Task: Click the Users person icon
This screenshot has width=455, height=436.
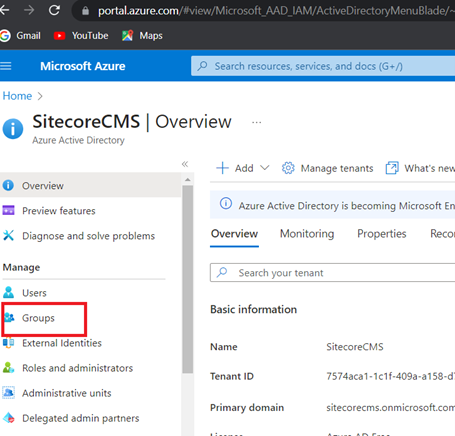Action: pyautogui.click(x=8, y=292)
